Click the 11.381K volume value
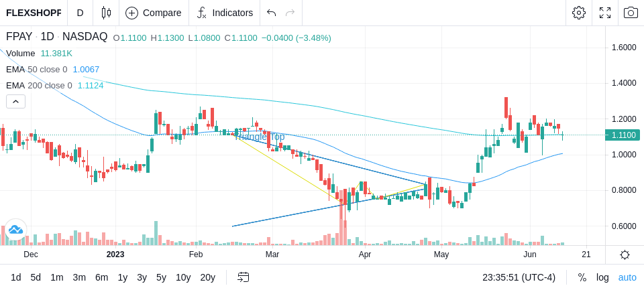Screen dimensions: 644x290 (56, 54)
